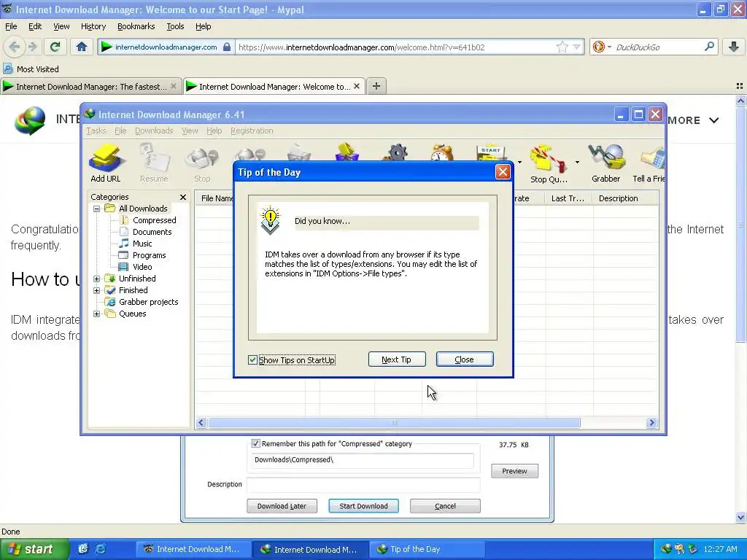This screenshot has width=747, height=560.
Task: Open the Start Queue dropdown arrow
Action: pyautogui.click(x=519, y=163)
